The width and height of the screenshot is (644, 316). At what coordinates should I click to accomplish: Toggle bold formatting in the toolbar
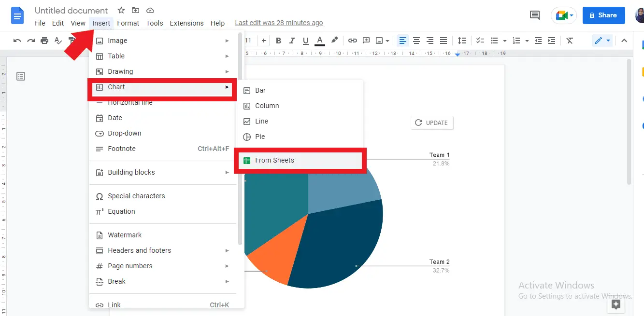(278, 41)
